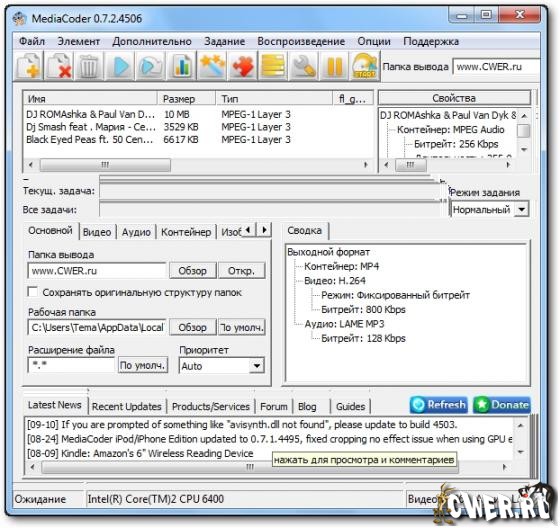Viewport: 560px width, 528px height.
Task: Click the red puzzle piece extensions icon
Action: pyautogui.click(x=243, y=66)
